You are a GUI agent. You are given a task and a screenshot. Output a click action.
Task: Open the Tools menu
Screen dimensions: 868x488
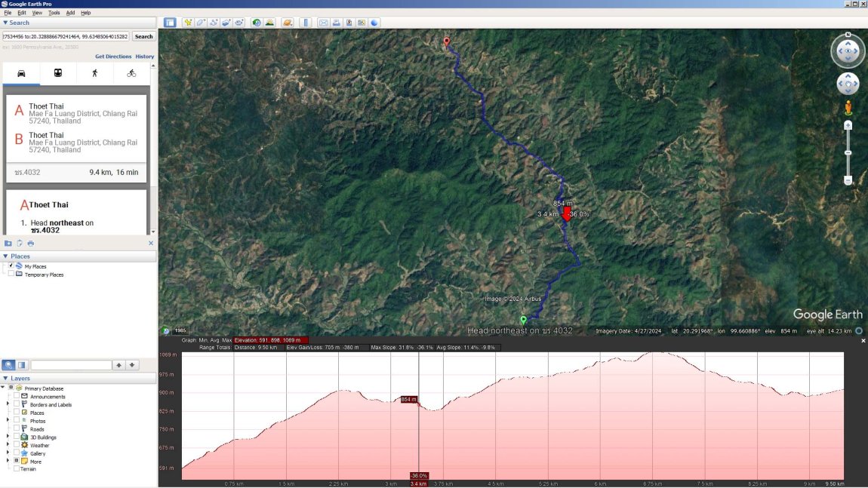click(x=53, y=12)
